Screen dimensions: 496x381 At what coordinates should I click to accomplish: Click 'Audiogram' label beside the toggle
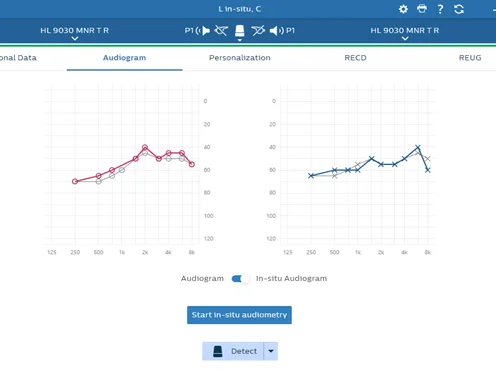click(202, 279)
